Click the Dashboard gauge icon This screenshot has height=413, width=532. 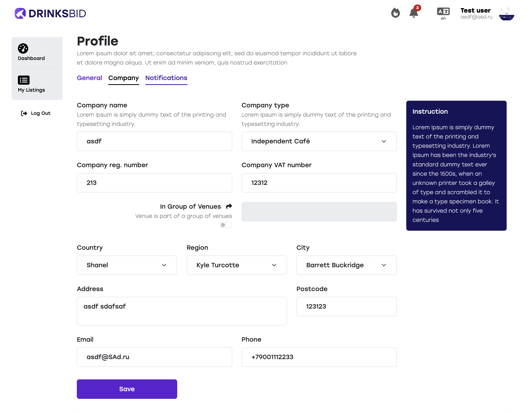point(23,48)
